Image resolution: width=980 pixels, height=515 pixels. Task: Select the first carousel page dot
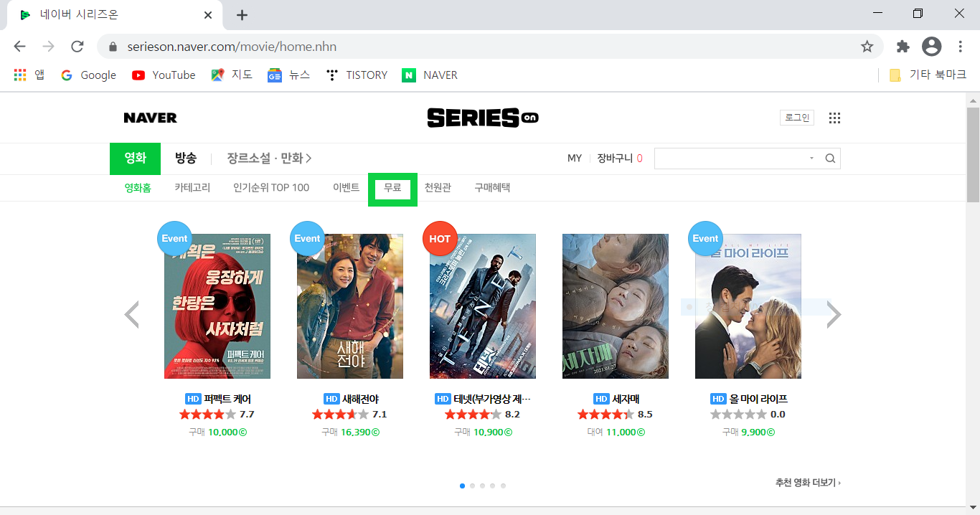(x=462, y=486)
